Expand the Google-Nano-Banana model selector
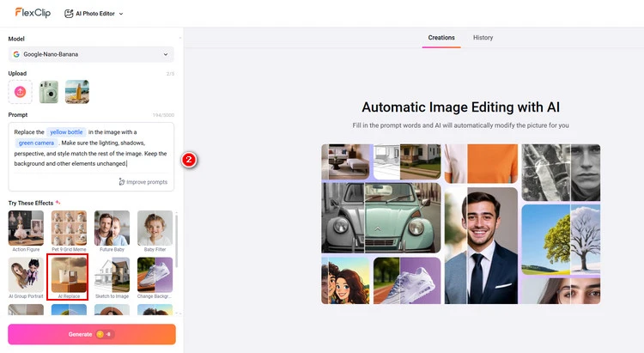 [91, 54]
